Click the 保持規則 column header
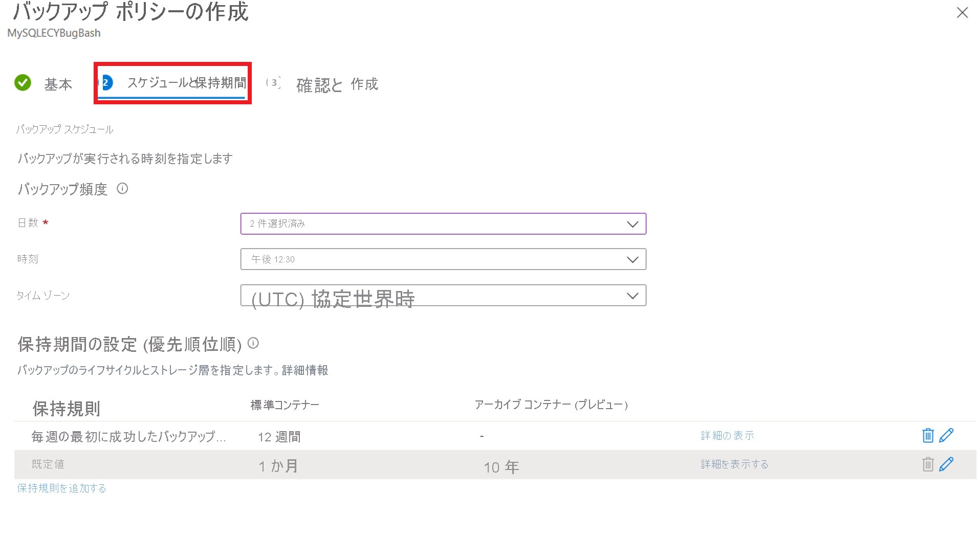Screen dimensions: 980x537 pos(67,409)
